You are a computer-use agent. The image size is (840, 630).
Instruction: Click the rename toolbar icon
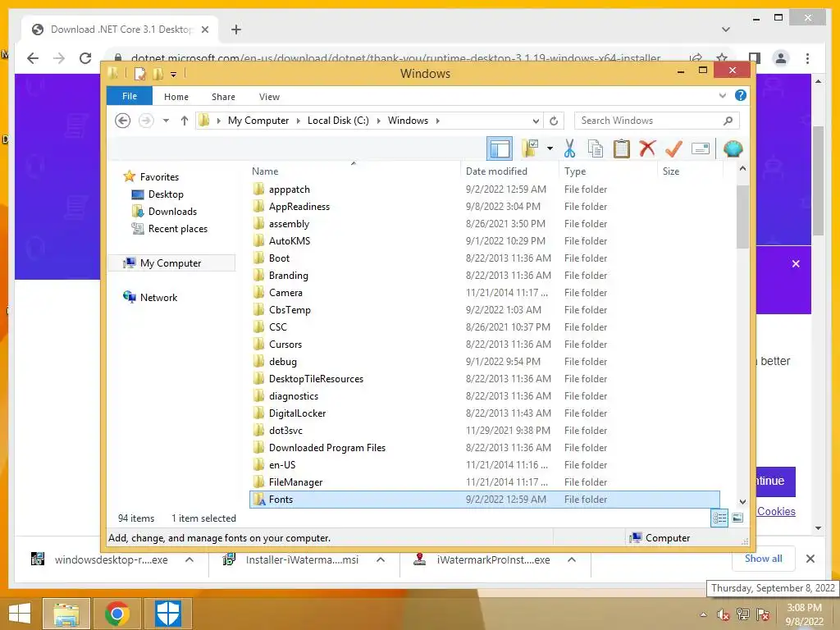[x=701, y=148]
